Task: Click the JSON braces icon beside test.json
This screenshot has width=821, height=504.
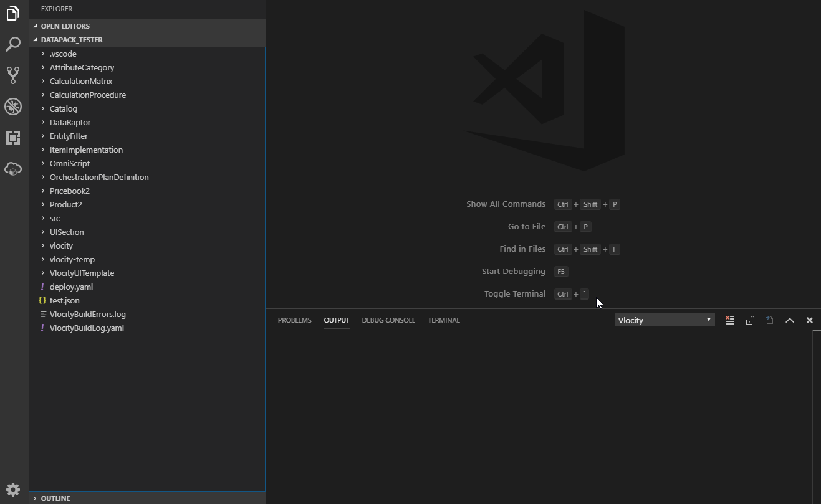Action: tap(42, 300)
